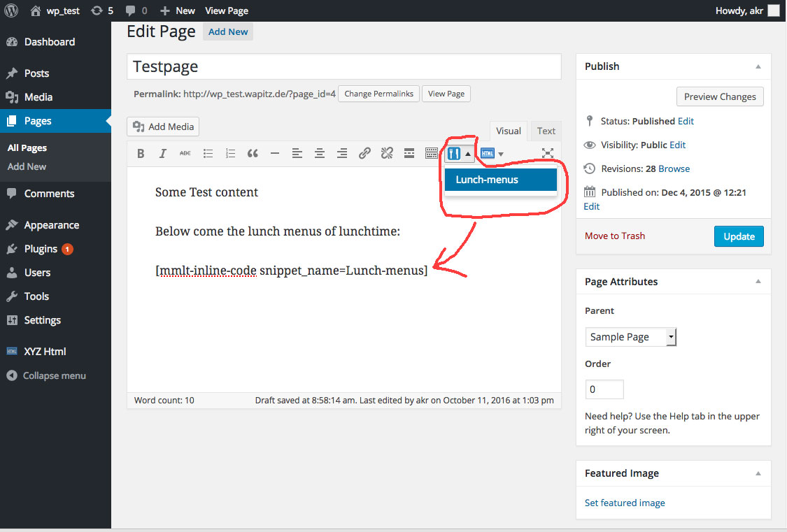Open the lunch-menu snippet dropdown button
This screenshot has height=532, width=787.
[x=459, y=154]
